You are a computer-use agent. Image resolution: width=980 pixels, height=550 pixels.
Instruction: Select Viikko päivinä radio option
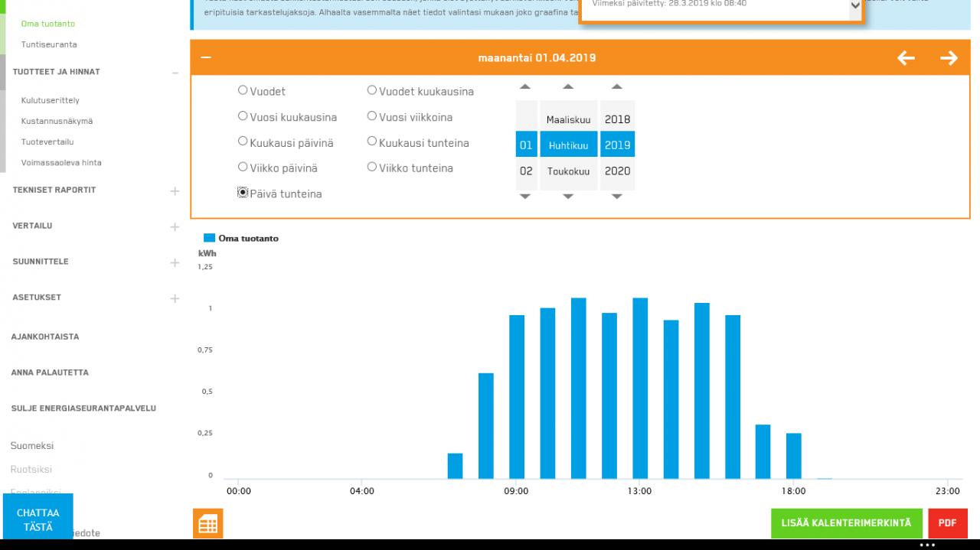(243, 167)
